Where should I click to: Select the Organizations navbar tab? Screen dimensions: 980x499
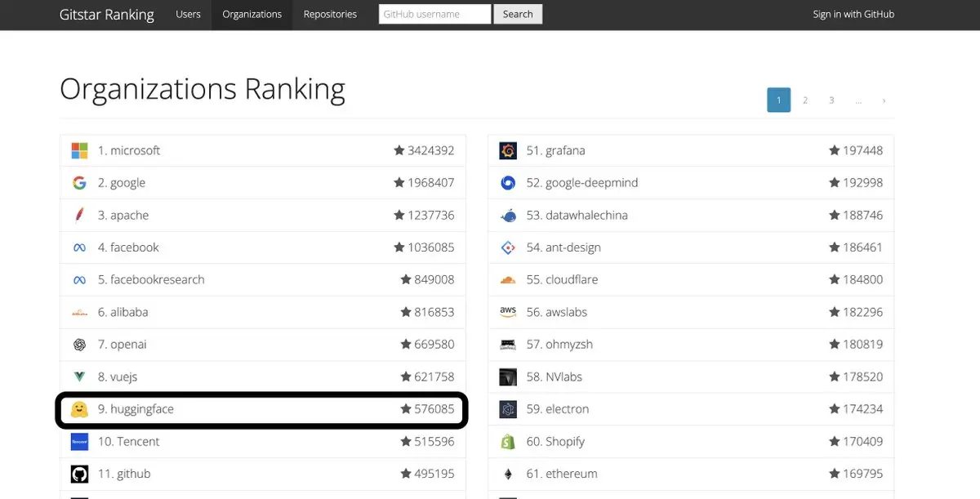coord(252,15)
